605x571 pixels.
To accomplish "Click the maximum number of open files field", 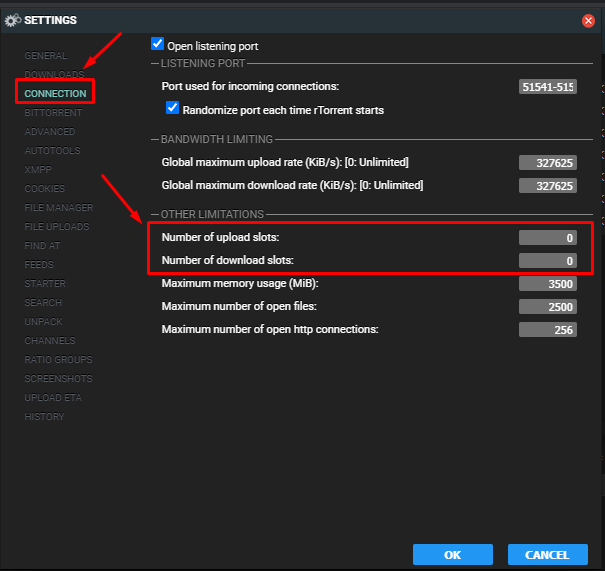I will pos(548,307).
